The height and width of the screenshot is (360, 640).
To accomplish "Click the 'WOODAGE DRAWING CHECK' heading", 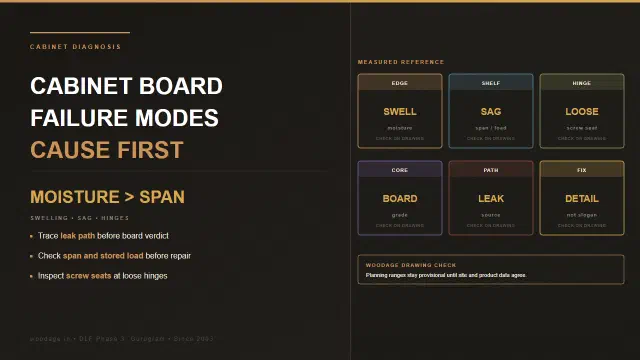I will 411,265.
